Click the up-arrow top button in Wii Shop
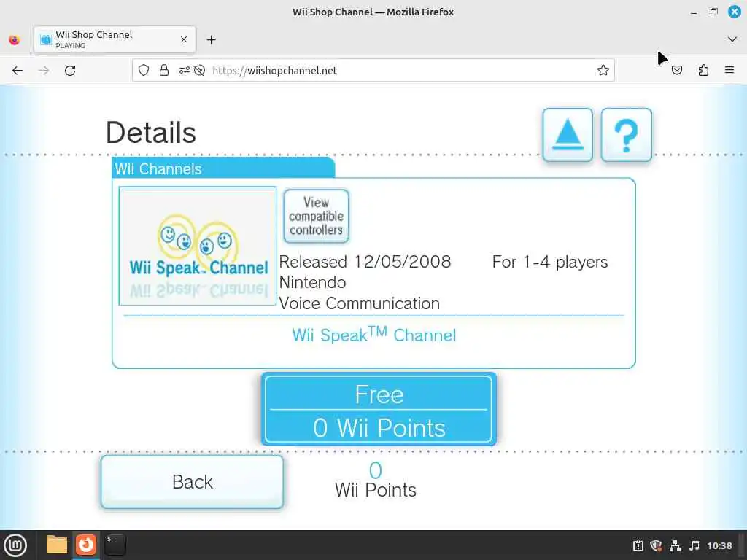 pyautogui.click(x=568, y=135)
